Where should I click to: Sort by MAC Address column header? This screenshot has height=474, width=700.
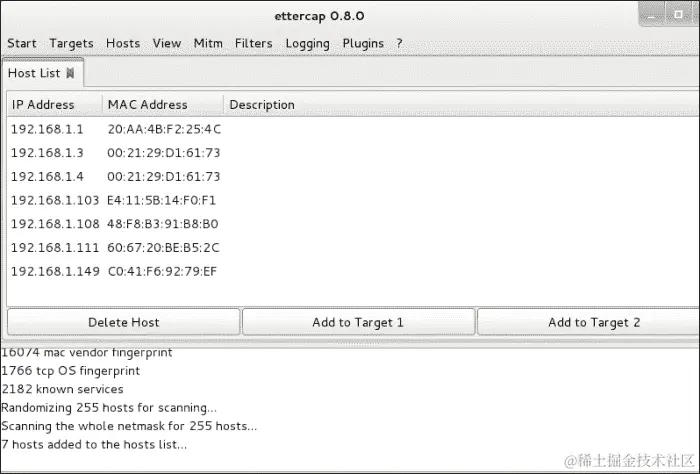pos(163,104)
